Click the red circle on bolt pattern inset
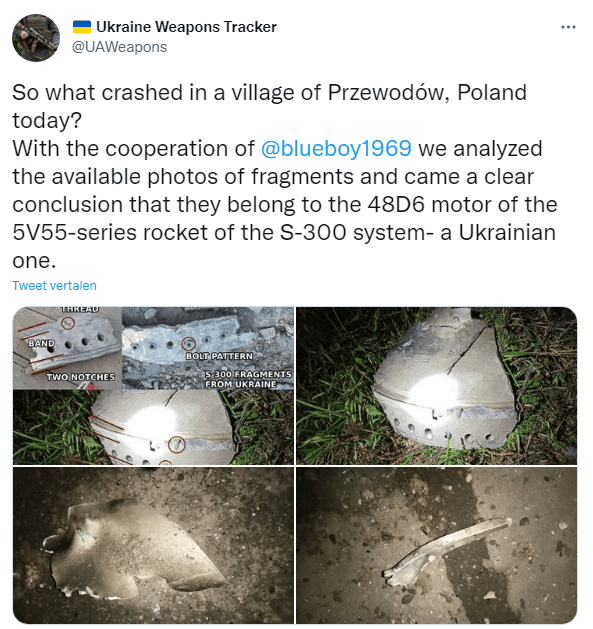 coord(189,343)
